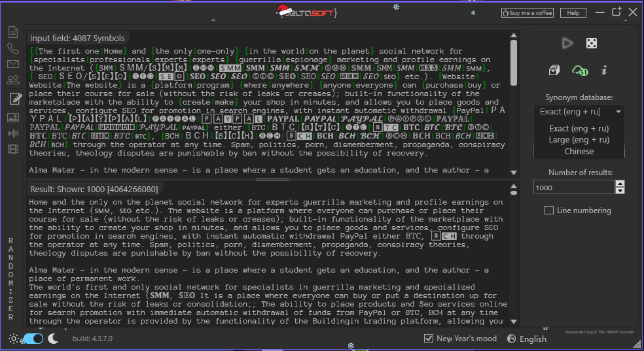Screen dimensions: 644x351
Task: Open the film strip video icon
Action: pyautogui.click(x=13, y=149)
